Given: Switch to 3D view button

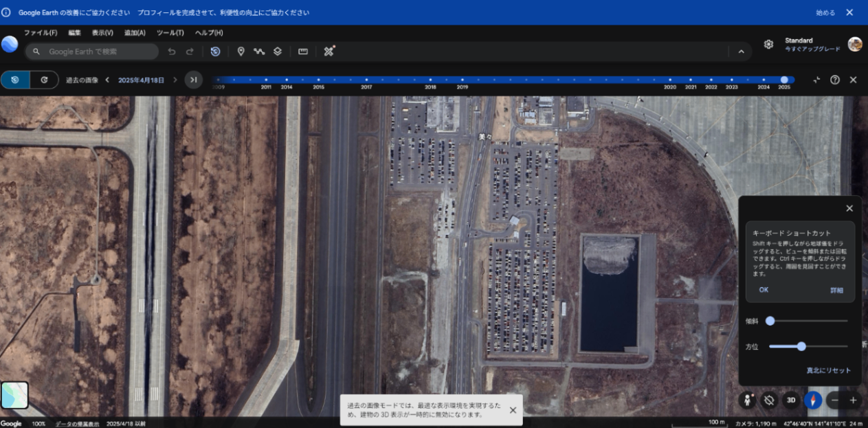Looking at the screenshot, I should point(791,400).
